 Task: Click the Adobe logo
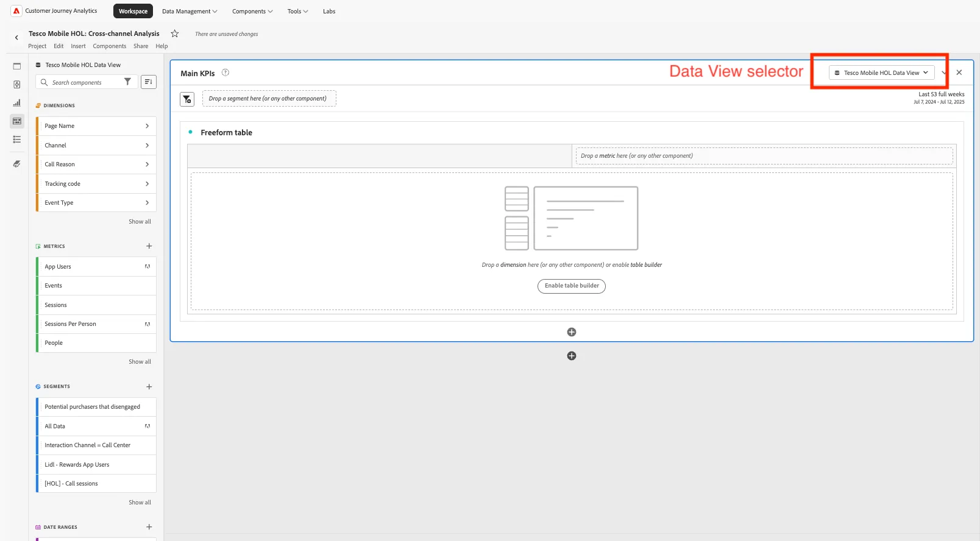tap(16, 11)
